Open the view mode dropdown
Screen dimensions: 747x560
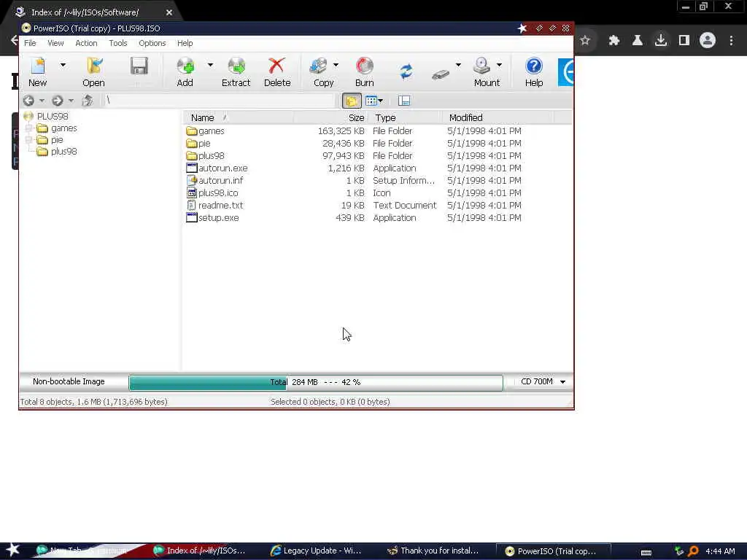coord(374,101)
